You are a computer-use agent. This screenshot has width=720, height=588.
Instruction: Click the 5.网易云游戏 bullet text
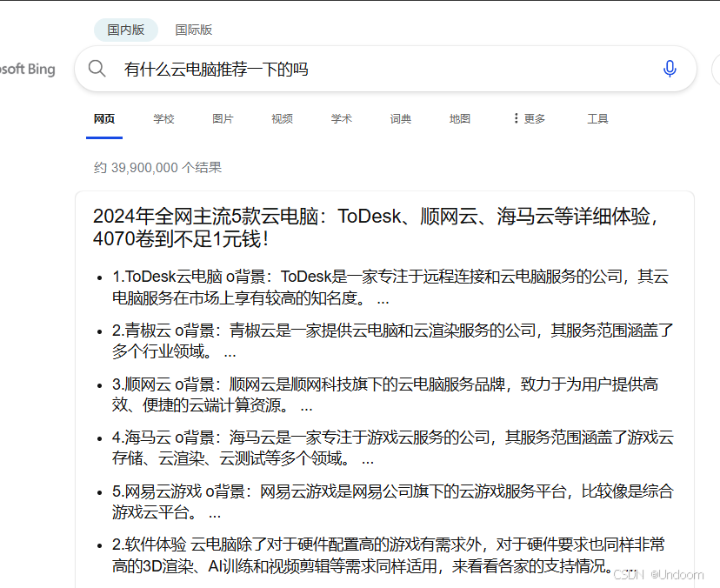(392, 502)
